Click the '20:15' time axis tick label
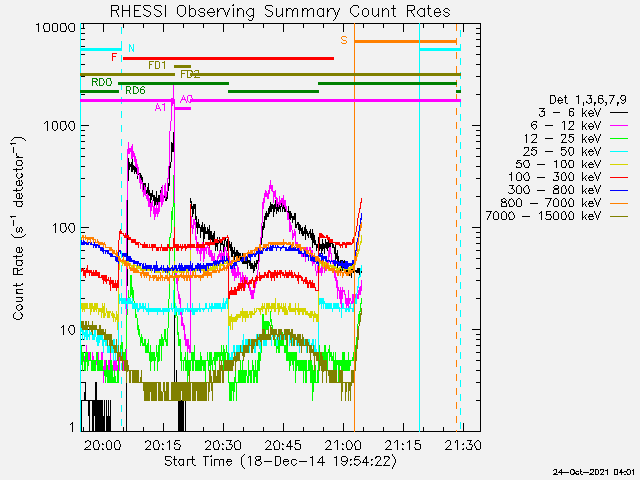This screenshot has height=480, width=640. [x=163, y=445]
